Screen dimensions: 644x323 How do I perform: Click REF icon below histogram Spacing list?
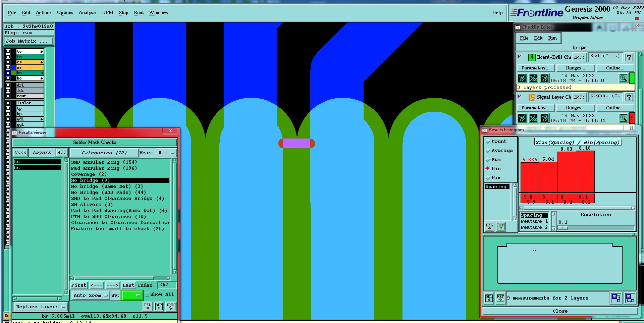[501, 227]
